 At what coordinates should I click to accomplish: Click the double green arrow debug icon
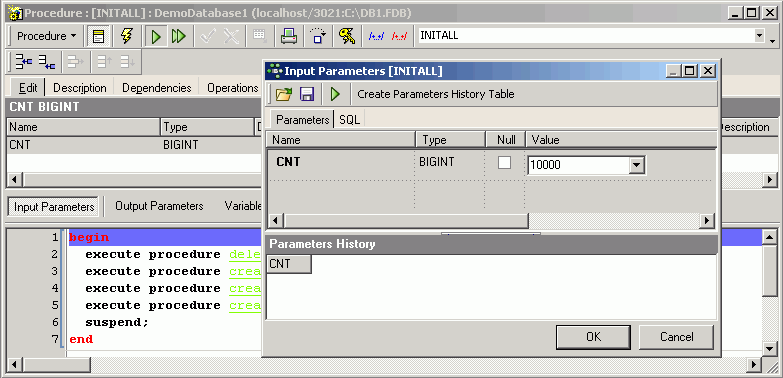pos(178,36)
